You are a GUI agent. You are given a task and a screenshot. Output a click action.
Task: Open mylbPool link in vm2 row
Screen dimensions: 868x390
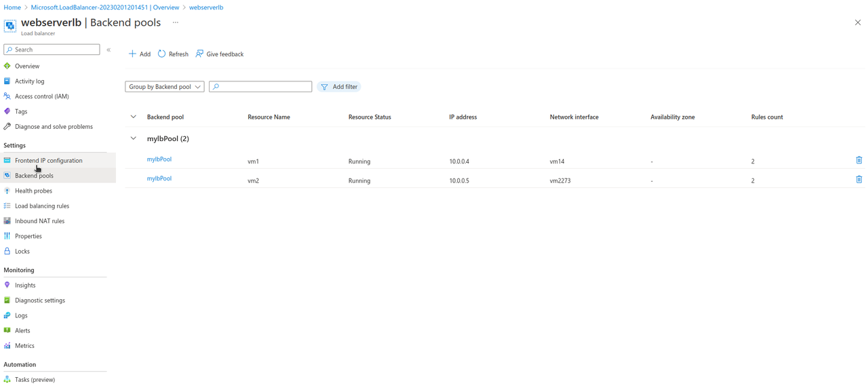[159, 178]
